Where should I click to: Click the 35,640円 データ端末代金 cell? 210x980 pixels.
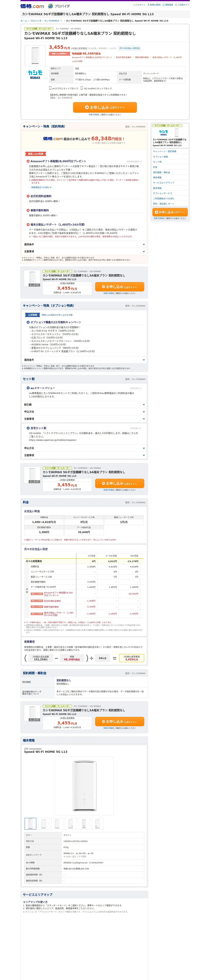click(84, 532)
